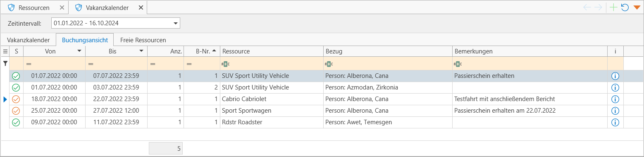The image size is (644, 157).
Task: Click green status check of Azmodan booking row
Action: tap(16, 87)
